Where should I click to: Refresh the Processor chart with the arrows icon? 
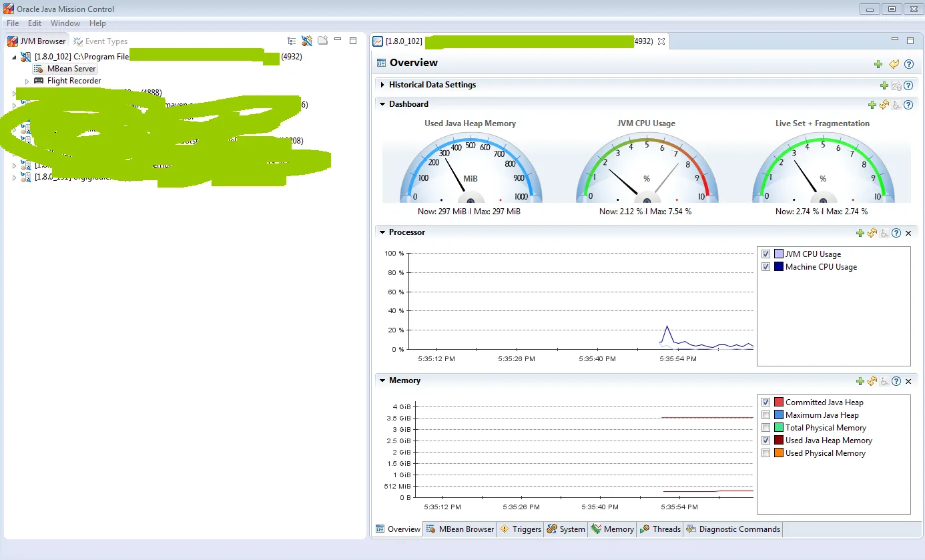pos(872,233)
